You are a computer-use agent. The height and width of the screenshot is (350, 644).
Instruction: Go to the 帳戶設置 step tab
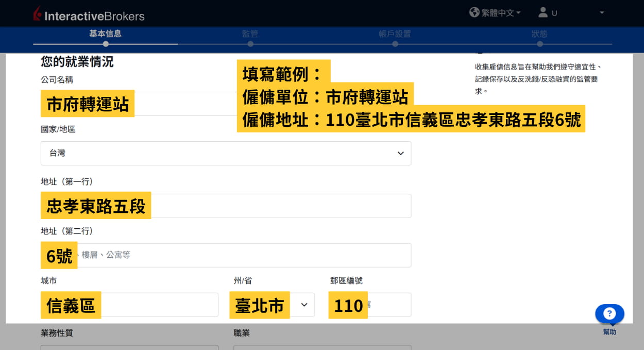click(x=395, y=34)
